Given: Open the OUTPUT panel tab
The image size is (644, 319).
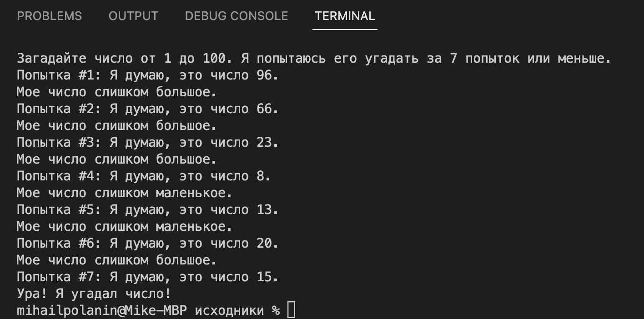Looking at the screenshot, I should tap(133, 16).
